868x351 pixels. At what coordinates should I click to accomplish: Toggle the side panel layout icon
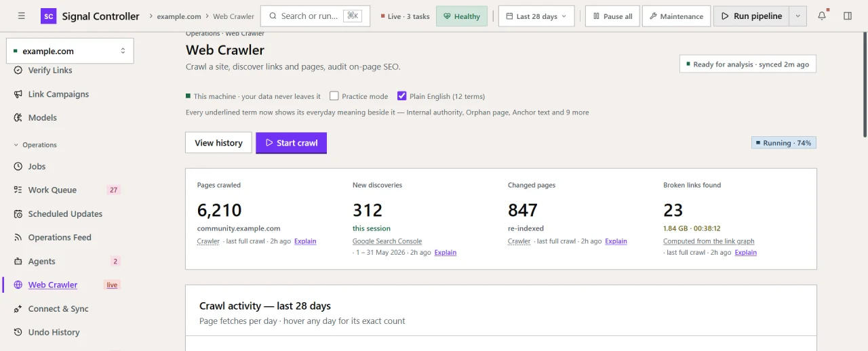pyautogui.click(x=848, y=16)
